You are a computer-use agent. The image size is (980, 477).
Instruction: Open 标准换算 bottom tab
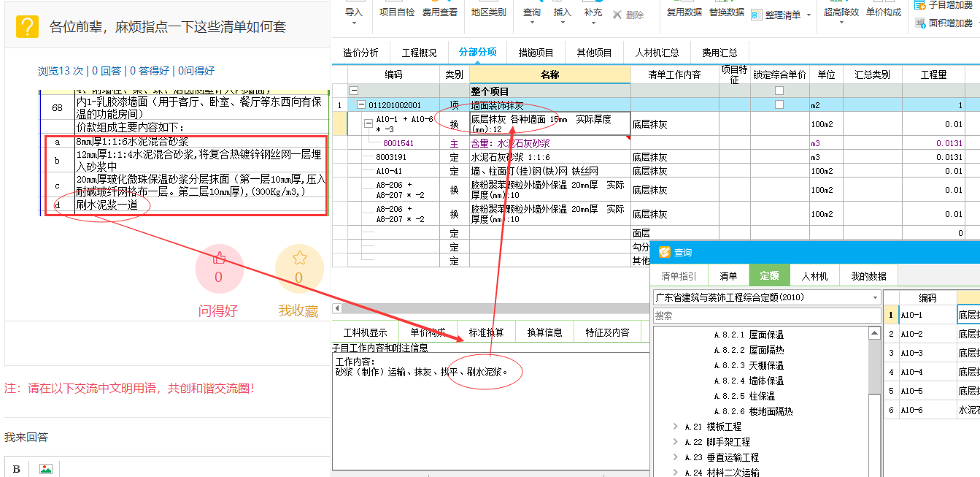[486, 332]
